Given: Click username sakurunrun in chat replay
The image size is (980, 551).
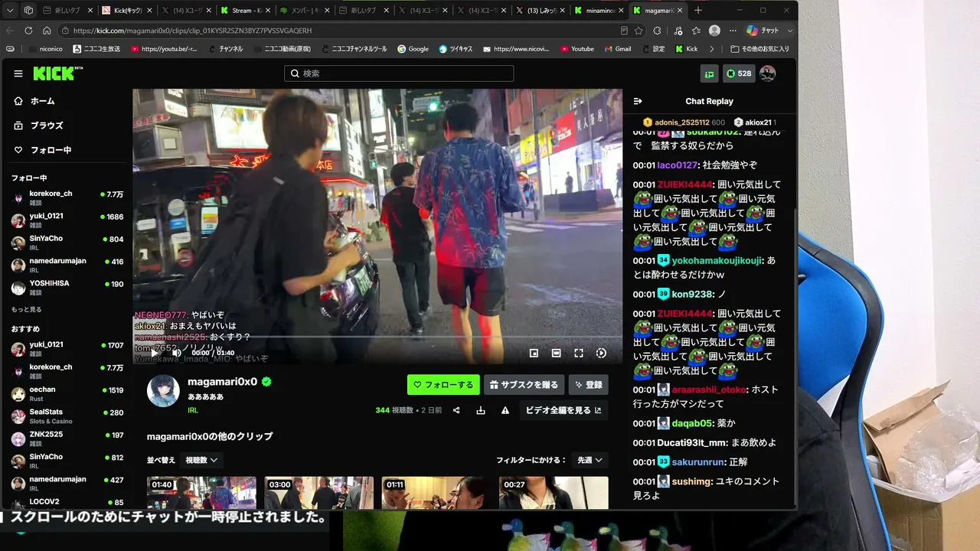Looking at the screenshot, I should (x=698, y=462).
